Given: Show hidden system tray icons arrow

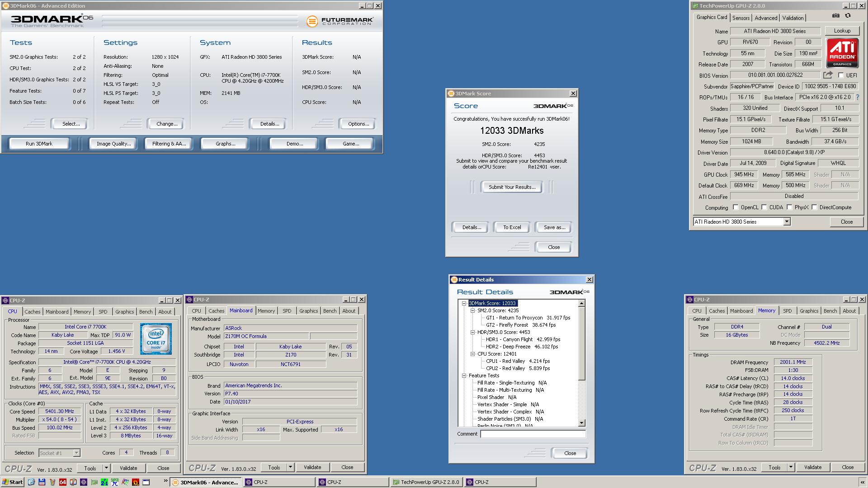Looking at the screenshot, I should coord(862,482).
